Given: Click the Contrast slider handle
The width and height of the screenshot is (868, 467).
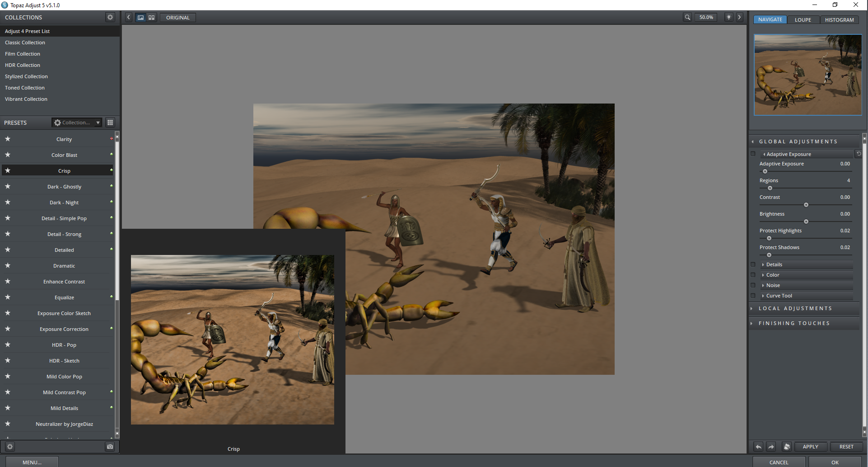Looking at the screenshot, I should [x=806, y=205].
